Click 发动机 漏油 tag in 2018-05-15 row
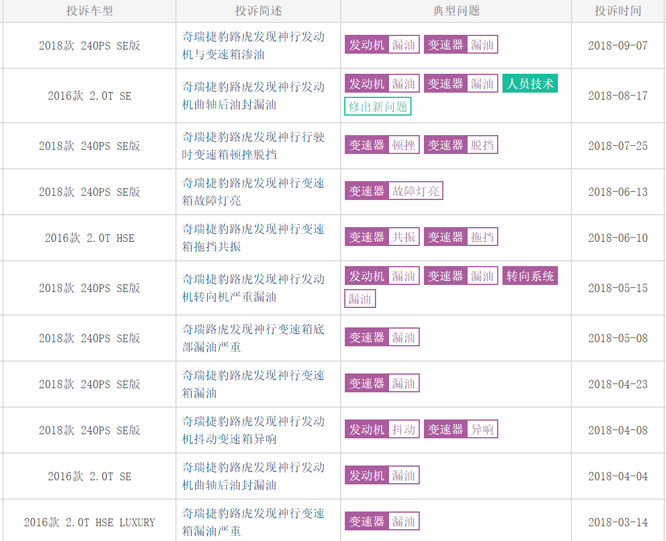Screen dimensions: 666x541 point(382,276)
